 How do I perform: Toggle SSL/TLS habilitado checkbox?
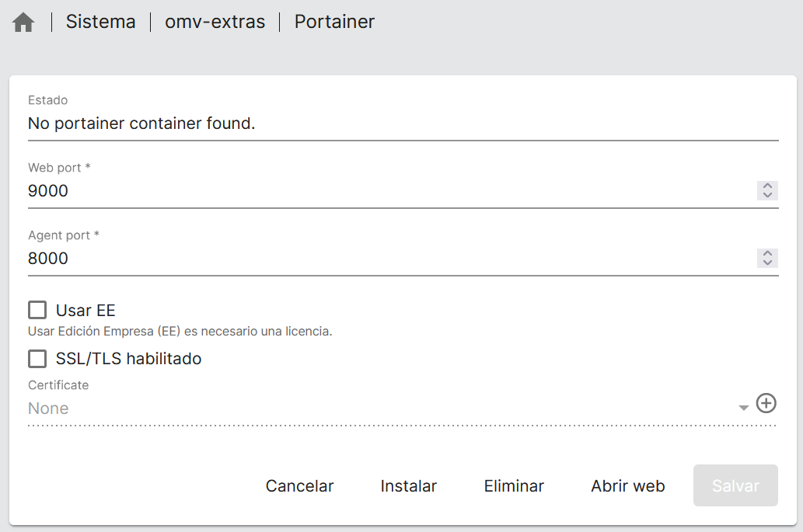point(37,359)
